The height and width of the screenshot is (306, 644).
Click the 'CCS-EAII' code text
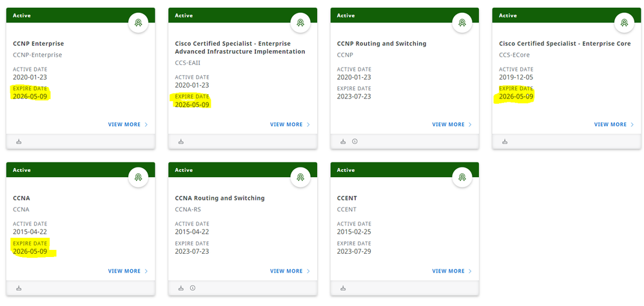[x=188, y=62]
